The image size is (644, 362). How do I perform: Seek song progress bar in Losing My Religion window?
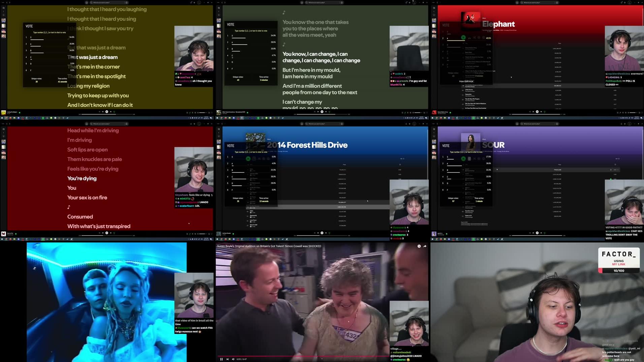pyautogui.click(x=107, y=114)
